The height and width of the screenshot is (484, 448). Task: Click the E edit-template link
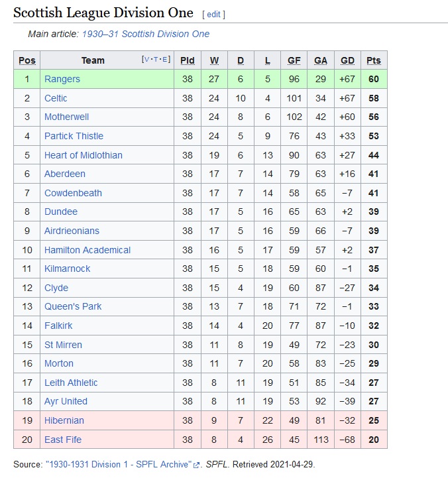[164, 59]
